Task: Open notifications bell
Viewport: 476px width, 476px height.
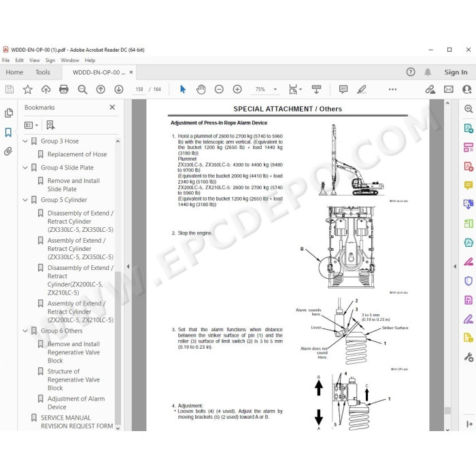Action: click(428, 72)
